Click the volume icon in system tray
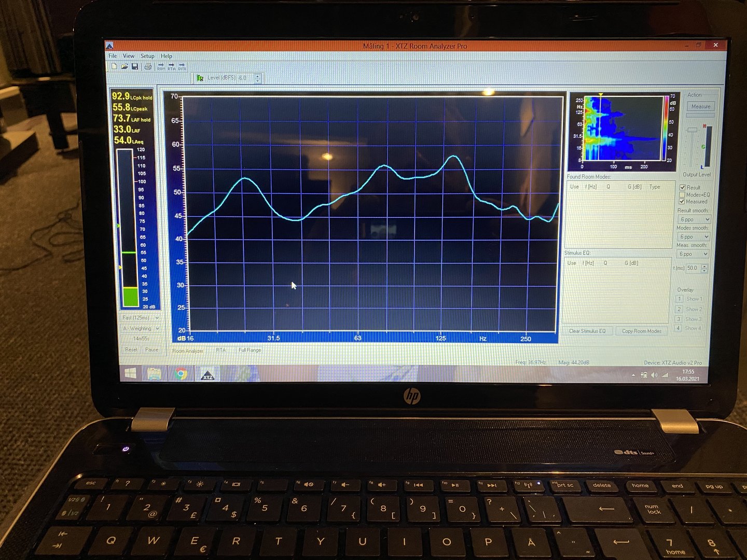 point(654,375)
